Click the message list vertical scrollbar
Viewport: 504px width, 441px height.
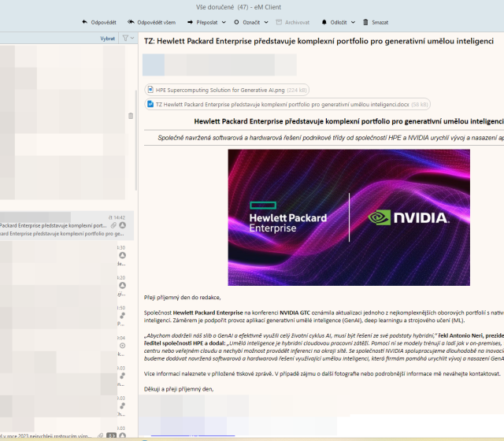(136, 140)
